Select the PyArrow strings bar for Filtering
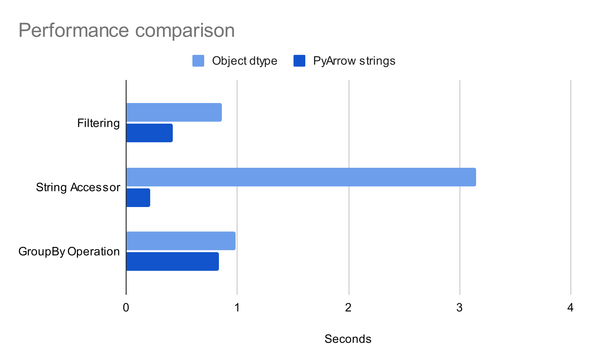Viewport: 589px width, 364px height. (150, 133)
